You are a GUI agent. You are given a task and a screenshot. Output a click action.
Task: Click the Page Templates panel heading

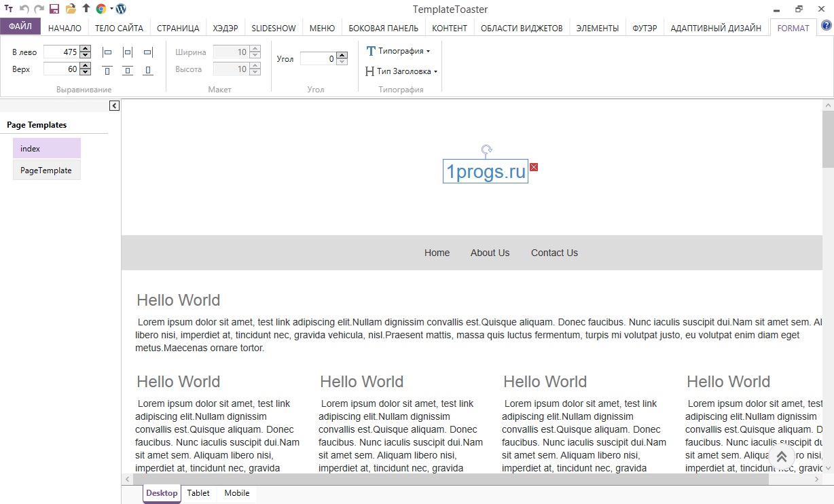37,125
